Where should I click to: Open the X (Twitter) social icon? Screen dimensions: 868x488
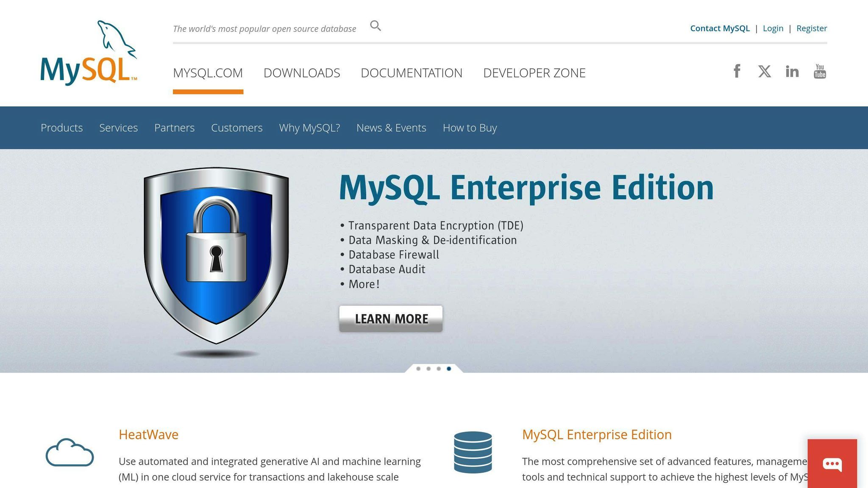[x=765, y=71]
